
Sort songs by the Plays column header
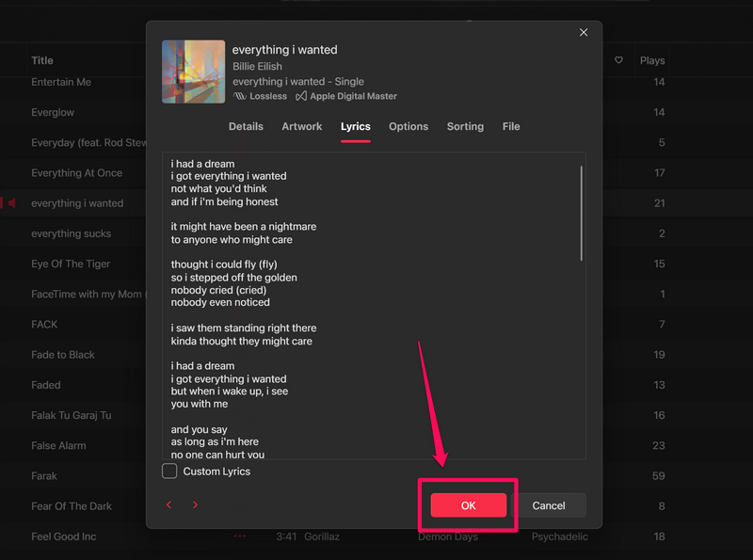click(652, 60)
